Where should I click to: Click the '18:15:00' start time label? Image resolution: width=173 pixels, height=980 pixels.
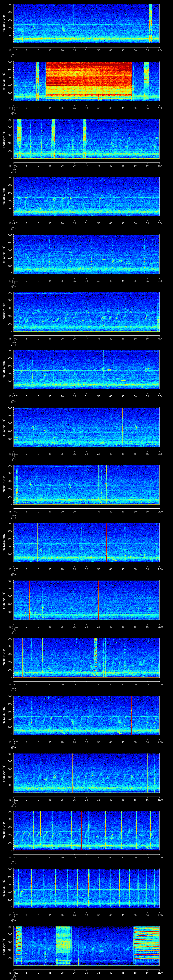(14, 858)
